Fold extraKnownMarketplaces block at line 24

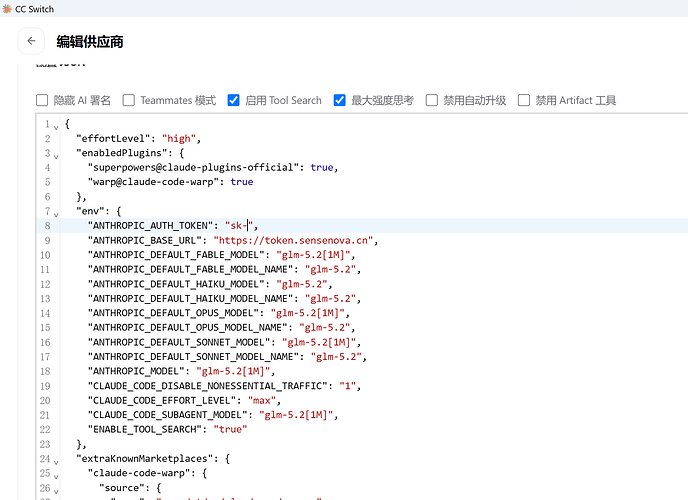(x=56, y=462)
